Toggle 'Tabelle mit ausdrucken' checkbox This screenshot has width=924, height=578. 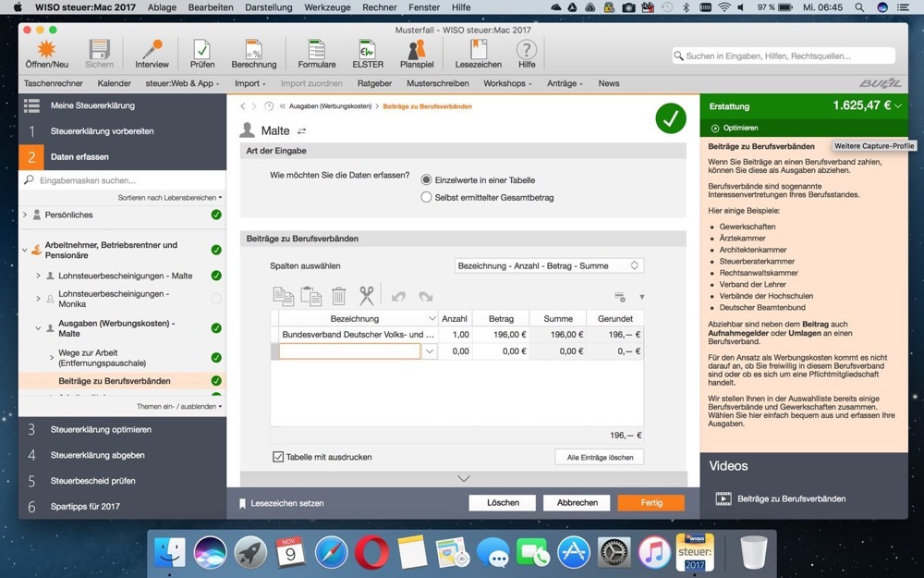coord(278,457)
